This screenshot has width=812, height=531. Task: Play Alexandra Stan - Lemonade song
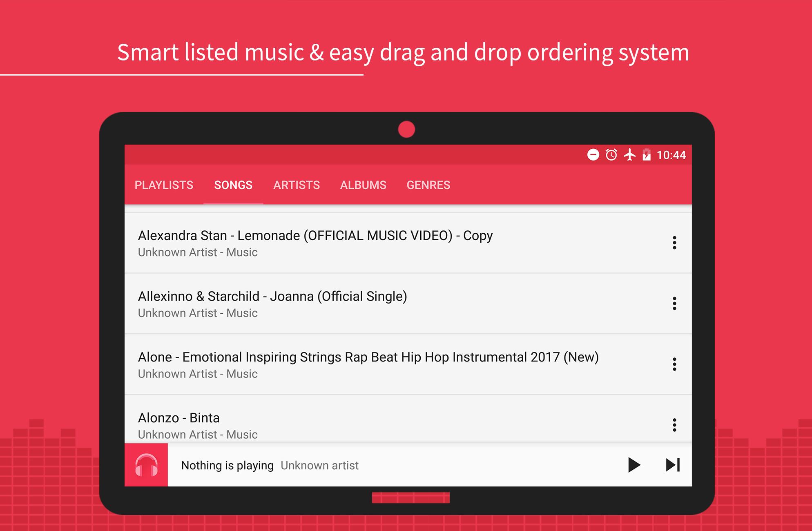pos(408,243)
